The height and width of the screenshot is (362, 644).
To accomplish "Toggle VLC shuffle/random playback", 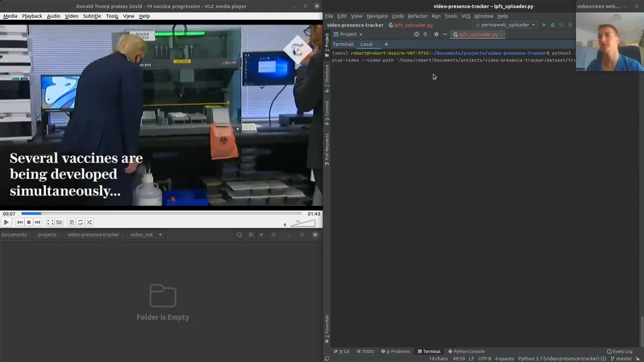I will tap(89, 222).
